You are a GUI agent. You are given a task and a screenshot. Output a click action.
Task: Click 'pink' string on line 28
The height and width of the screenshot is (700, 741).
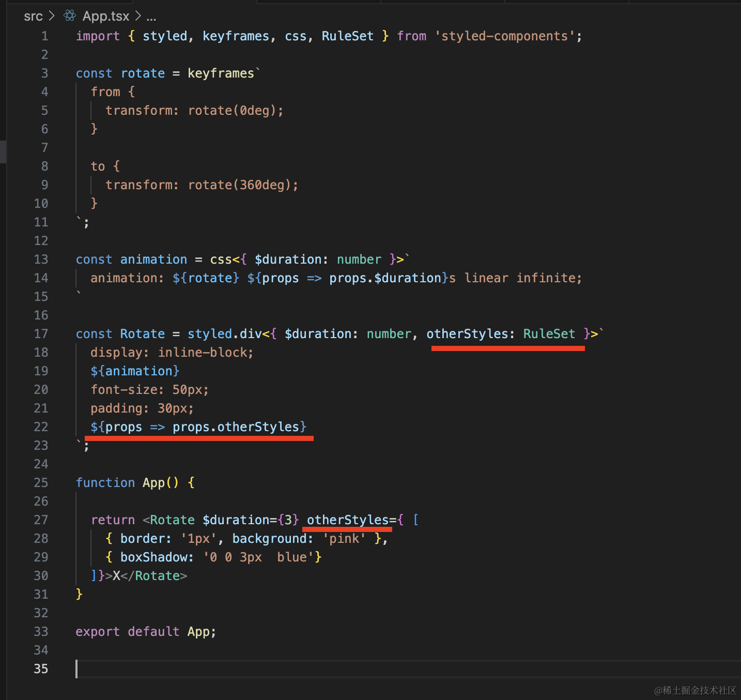click(344, 539)
